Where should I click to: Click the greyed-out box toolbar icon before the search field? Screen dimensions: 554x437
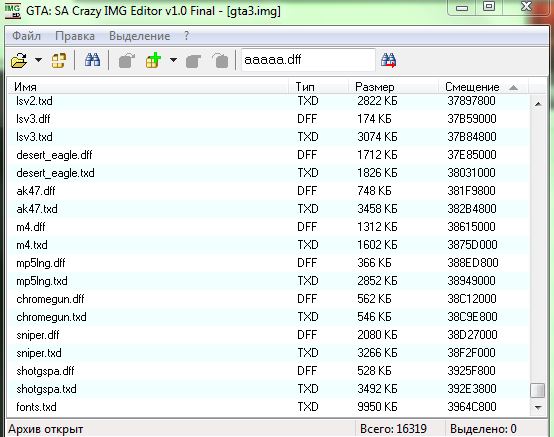pos(220,61)
